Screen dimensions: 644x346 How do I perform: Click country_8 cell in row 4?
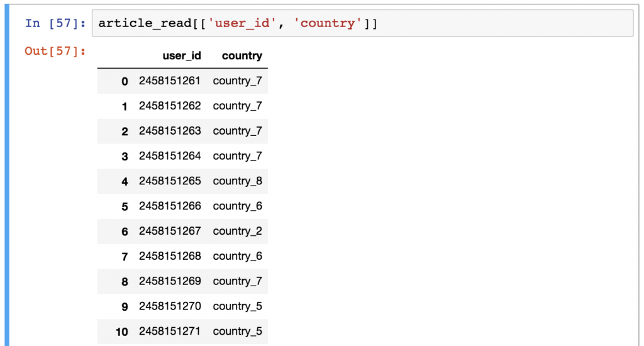coord(237,181)
